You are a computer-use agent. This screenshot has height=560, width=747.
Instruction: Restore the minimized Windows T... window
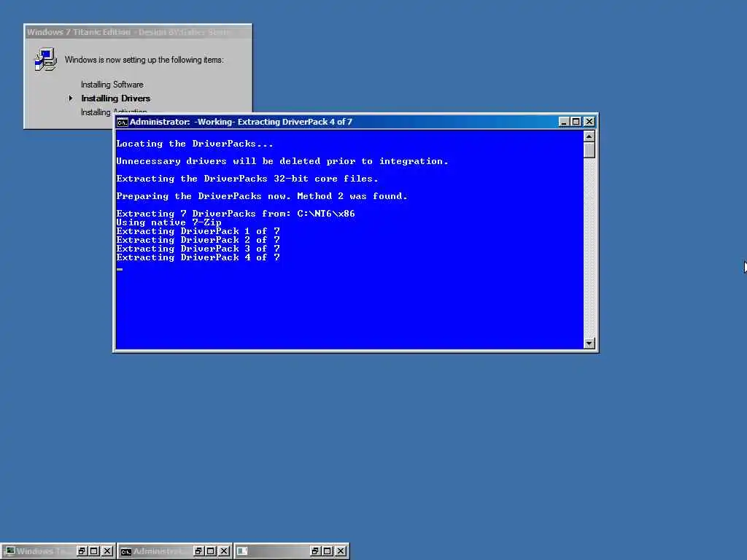point(82,551)
